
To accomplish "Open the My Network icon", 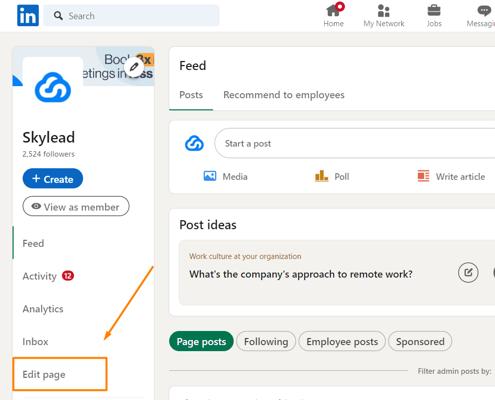I will click(x=384, y=11).
